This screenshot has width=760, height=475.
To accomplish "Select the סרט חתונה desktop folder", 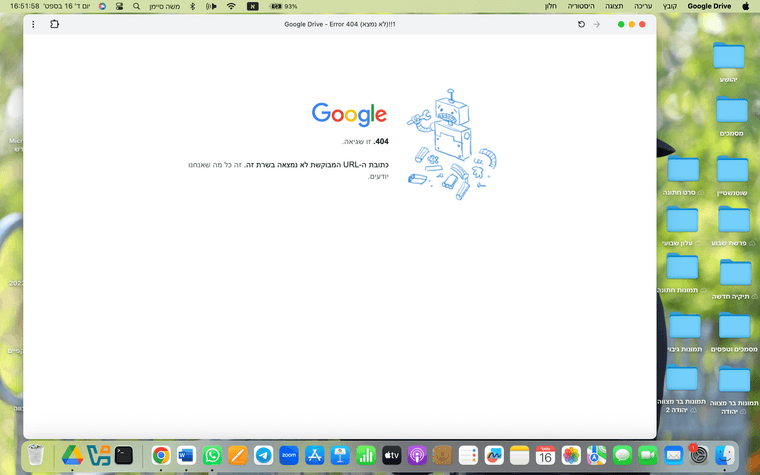I will [682, 175].
